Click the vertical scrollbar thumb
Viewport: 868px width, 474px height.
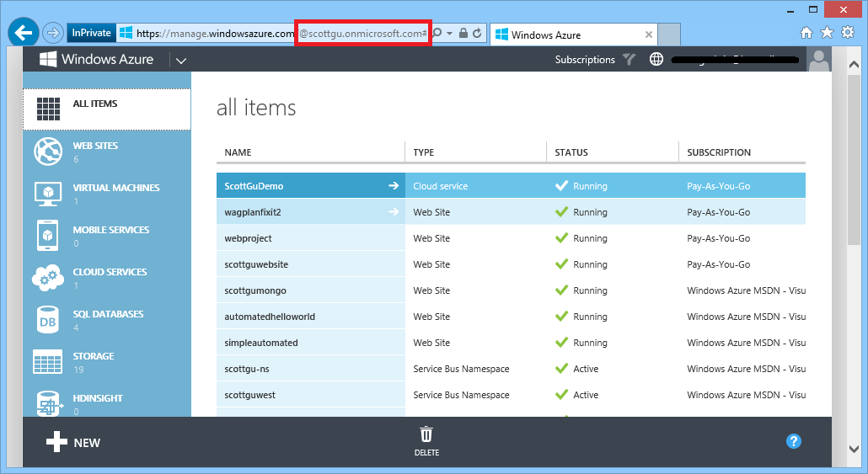click(x=854, y=159)
